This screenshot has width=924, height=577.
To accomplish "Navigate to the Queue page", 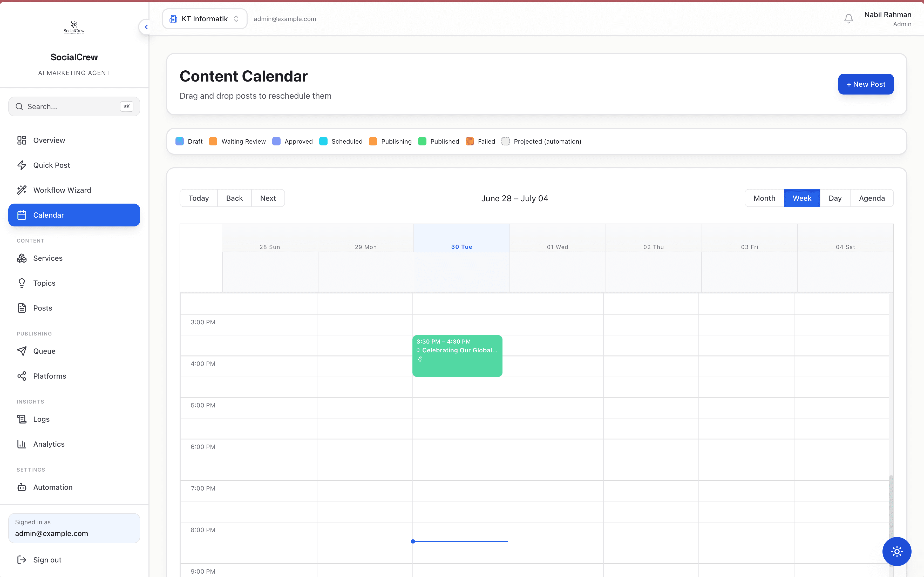I will pyautogui.click(x=74, y=351).
